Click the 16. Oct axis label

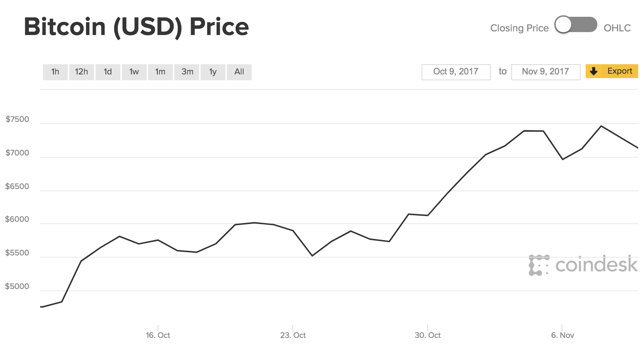[158, 335]
